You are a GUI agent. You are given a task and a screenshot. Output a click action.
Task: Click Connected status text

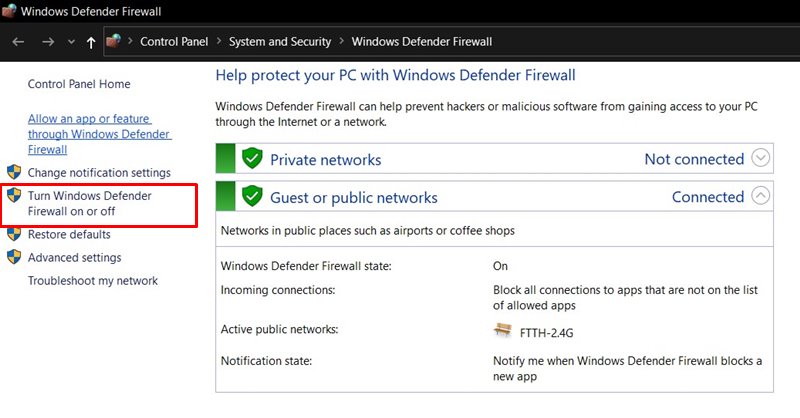point(708,196)
